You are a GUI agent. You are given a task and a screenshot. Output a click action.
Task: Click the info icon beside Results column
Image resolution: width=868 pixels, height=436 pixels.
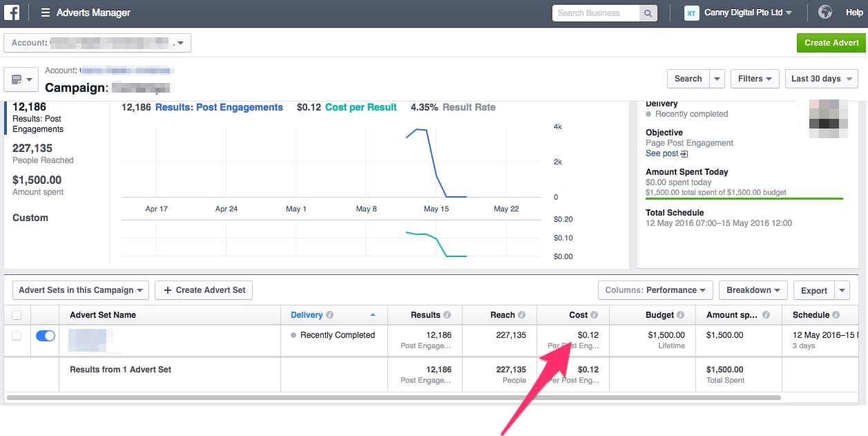(447, 315)
